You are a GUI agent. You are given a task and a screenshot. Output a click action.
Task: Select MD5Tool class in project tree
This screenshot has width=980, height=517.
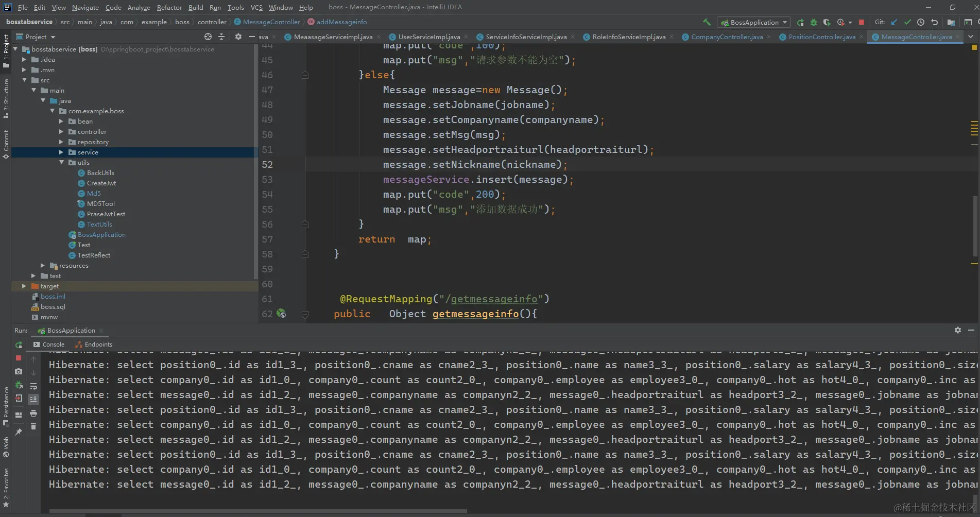[100, 203]
